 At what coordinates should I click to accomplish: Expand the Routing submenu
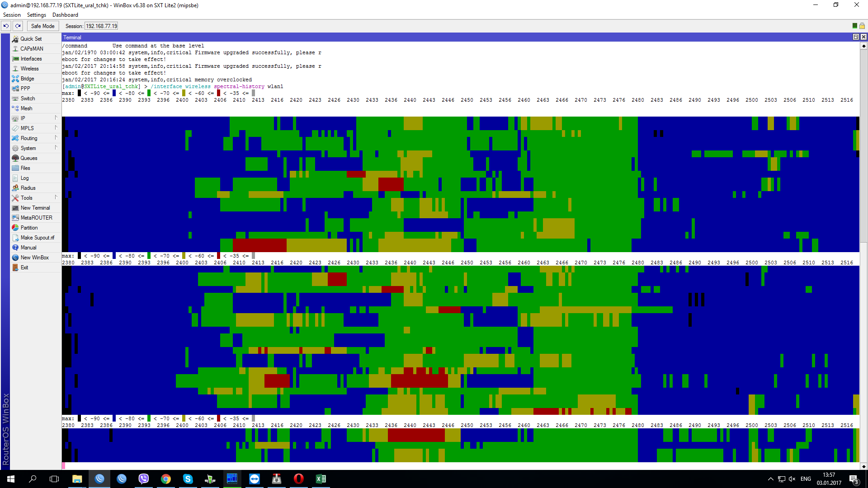(x=56, y=138)
